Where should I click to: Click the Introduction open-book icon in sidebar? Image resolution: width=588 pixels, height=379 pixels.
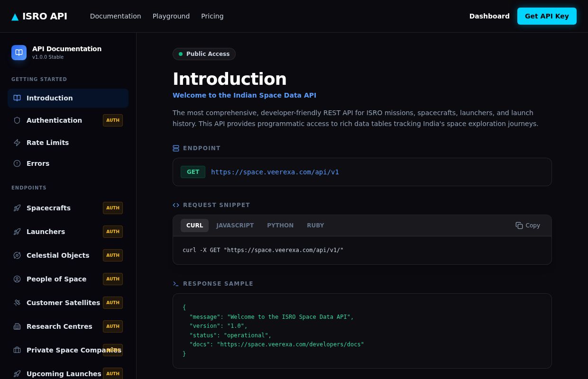(x=17, y=98)
